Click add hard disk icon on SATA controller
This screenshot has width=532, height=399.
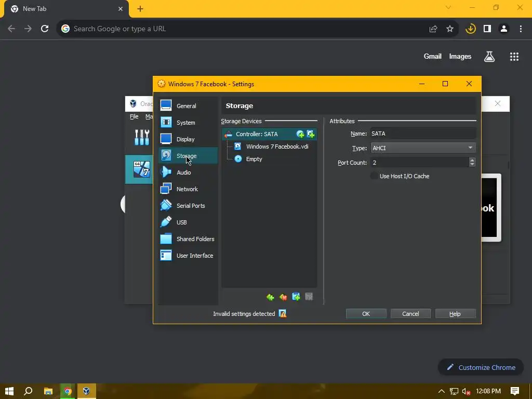point(311,134)
